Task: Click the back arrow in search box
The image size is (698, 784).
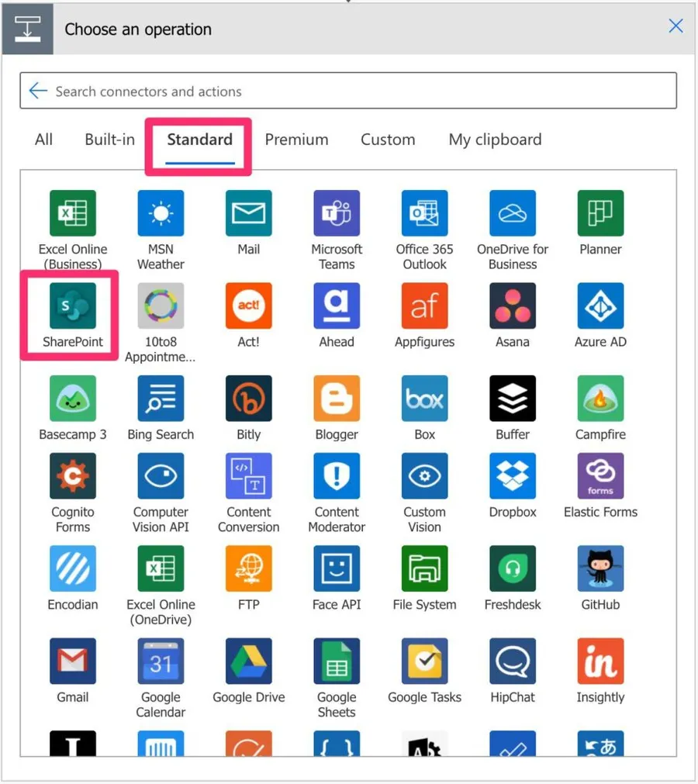Action: point(37,92)
